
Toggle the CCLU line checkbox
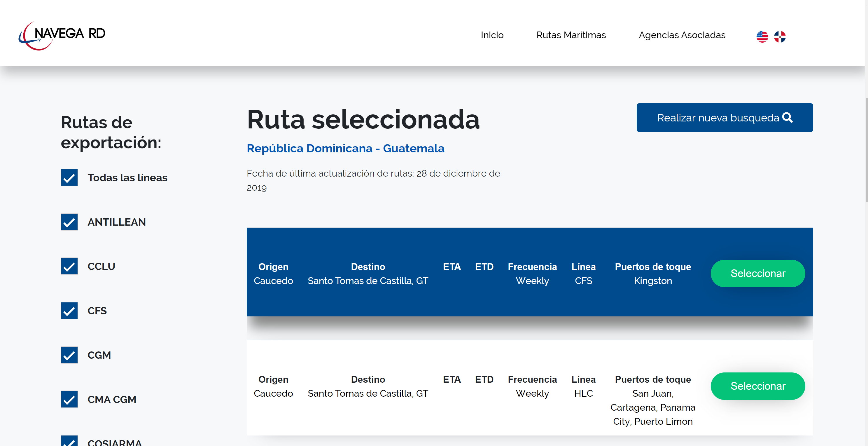point(69,266)
